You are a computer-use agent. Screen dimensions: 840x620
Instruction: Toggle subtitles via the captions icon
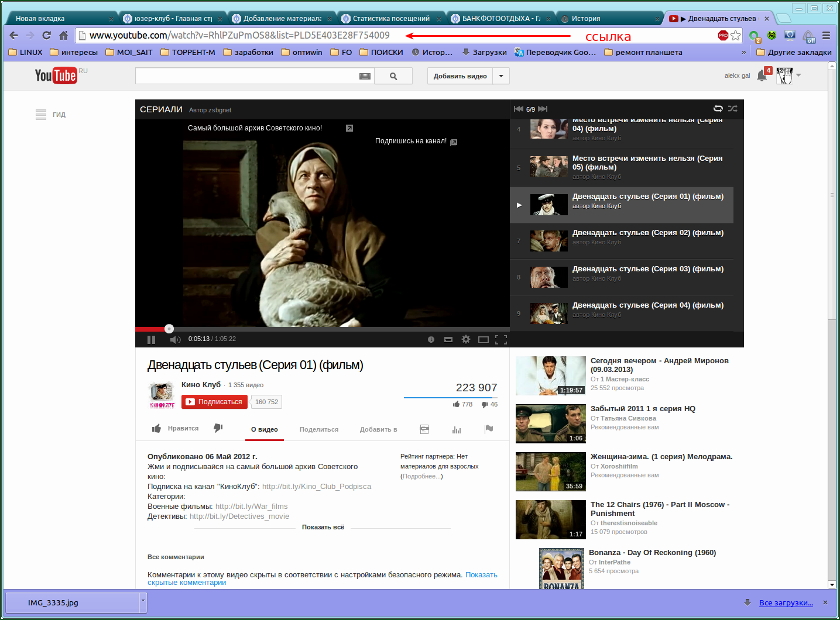pyautogui.click(x=448, y=339)
